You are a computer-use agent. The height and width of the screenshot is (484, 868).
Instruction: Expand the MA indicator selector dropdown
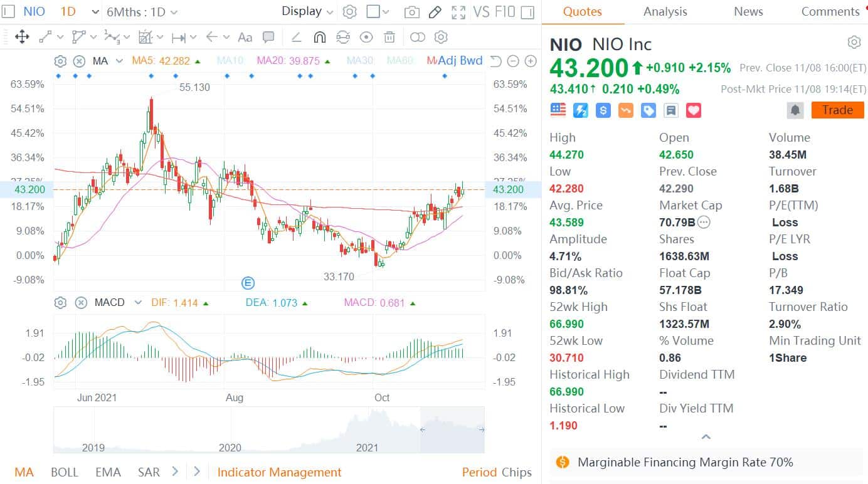(119, 61)
